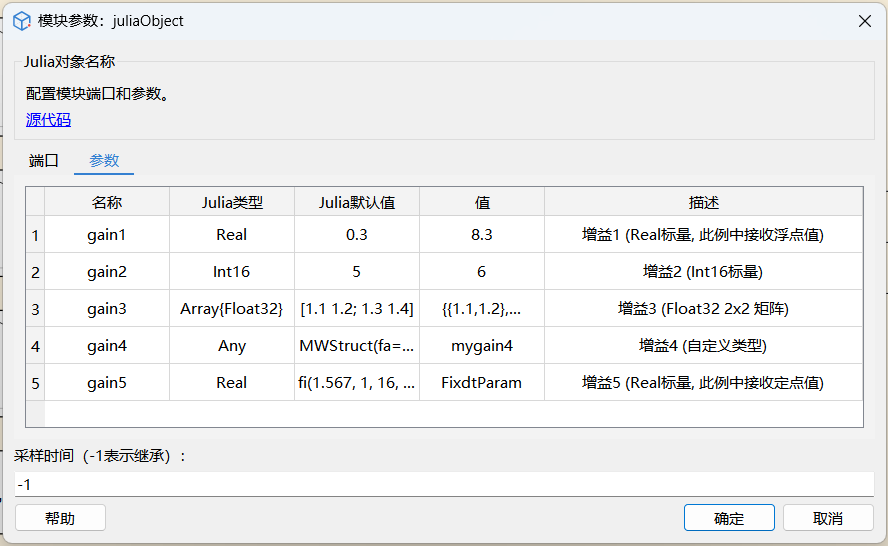Select row 1 header in parameter table
This screenshot has height=546, width=888.
pyautogui.click(x=35, y=235)
